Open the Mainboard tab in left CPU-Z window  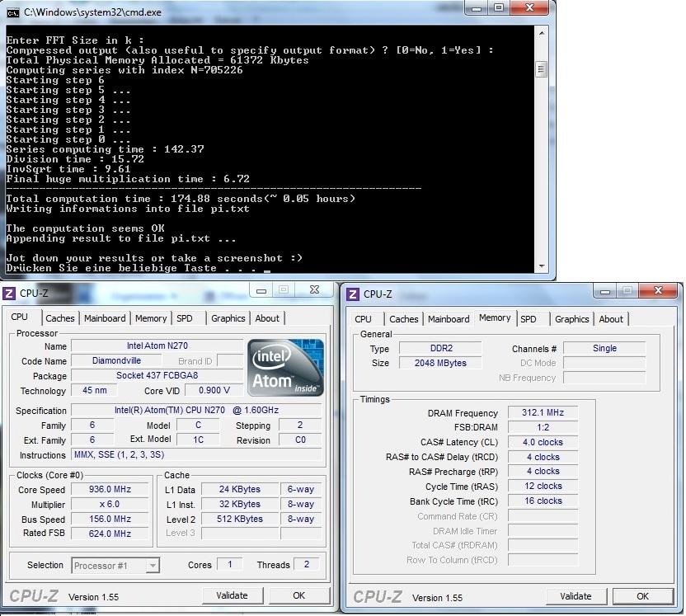105,318
